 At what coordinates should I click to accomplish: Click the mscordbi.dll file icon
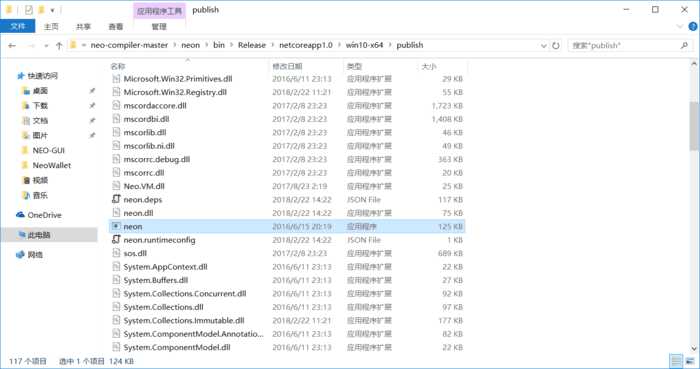pyautogui.click(x=116, y=119)
